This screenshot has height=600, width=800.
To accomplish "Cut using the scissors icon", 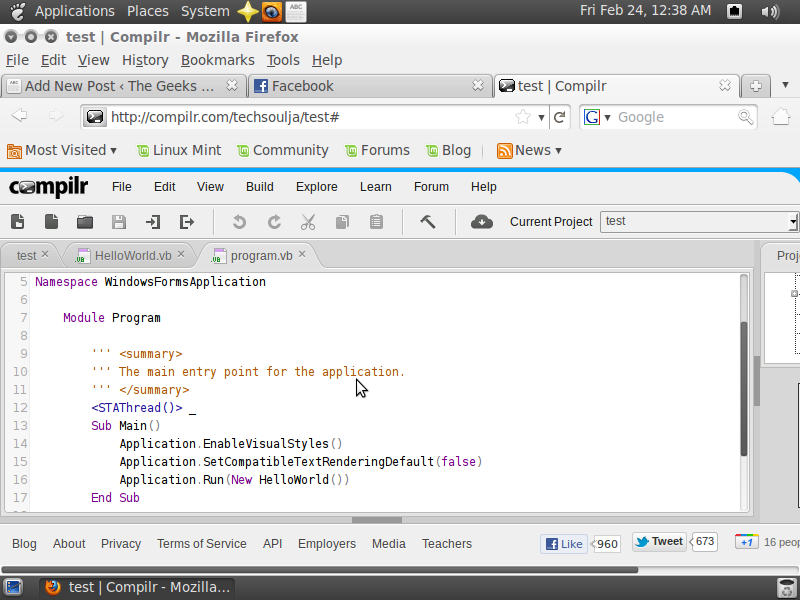I will coord(308,222).
